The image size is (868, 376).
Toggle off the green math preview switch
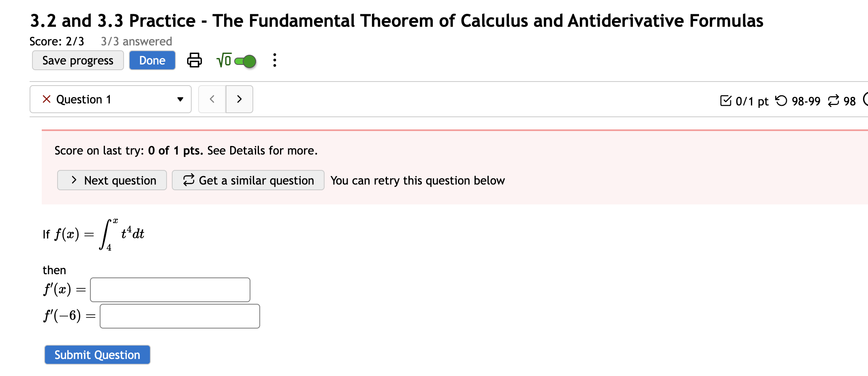pyautogui.click(x=245, y=60)
